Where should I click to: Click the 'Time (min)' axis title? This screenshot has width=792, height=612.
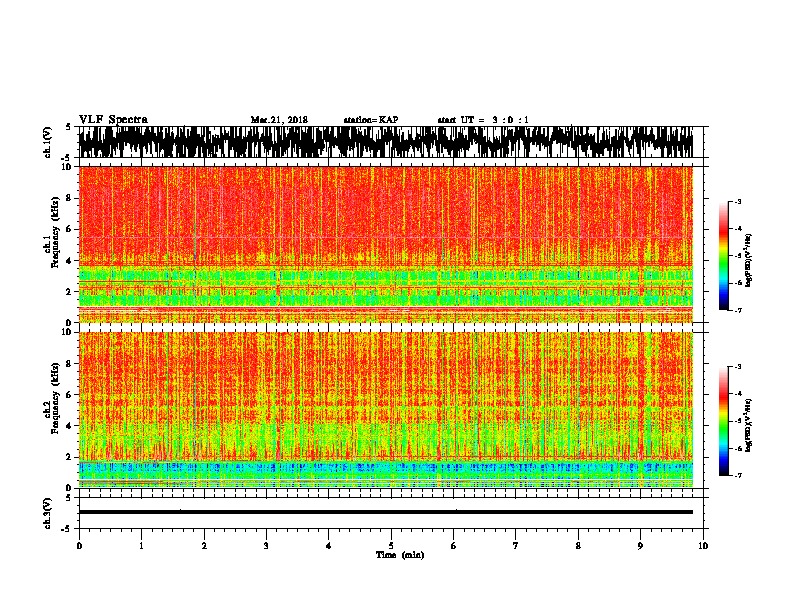[400, 555]
